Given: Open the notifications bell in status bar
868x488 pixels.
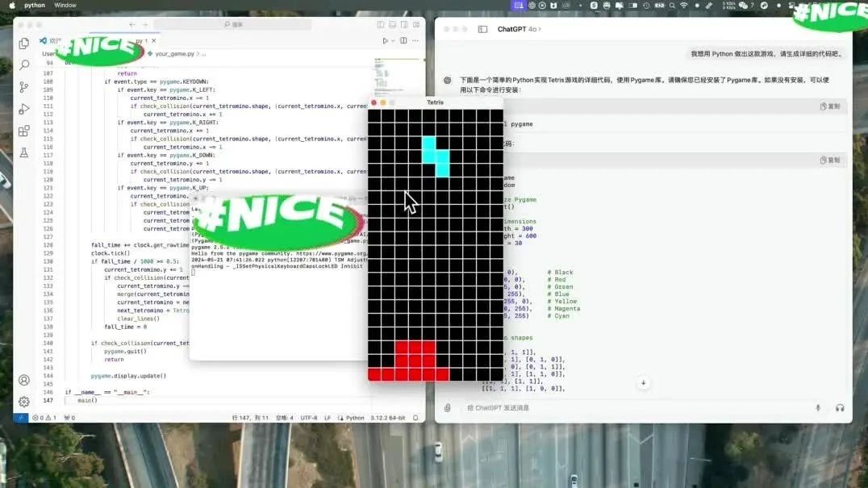Looking at the screenshot, I should tap(415, 418).
